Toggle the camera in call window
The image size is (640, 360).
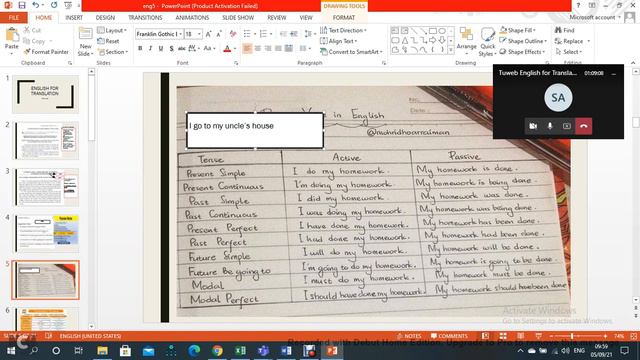point(533,126)
